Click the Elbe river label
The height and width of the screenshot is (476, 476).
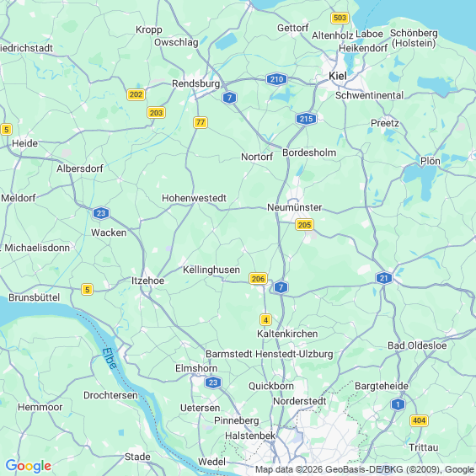(110, 358)
